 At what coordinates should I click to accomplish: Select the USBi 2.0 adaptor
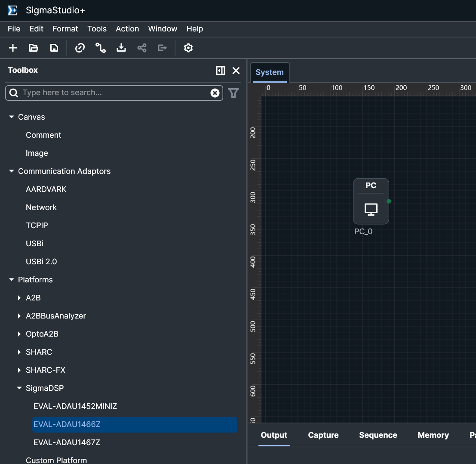pos(41,262)
